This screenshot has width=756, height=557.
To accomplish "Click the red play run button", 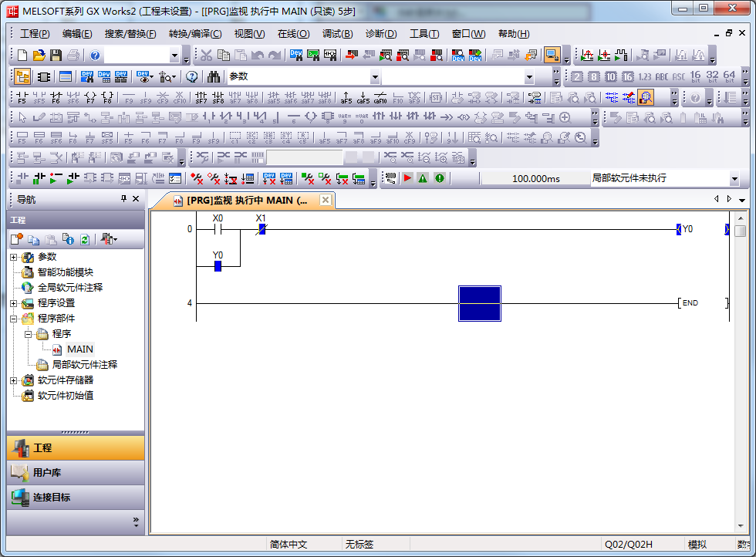I will coord(407,178).
